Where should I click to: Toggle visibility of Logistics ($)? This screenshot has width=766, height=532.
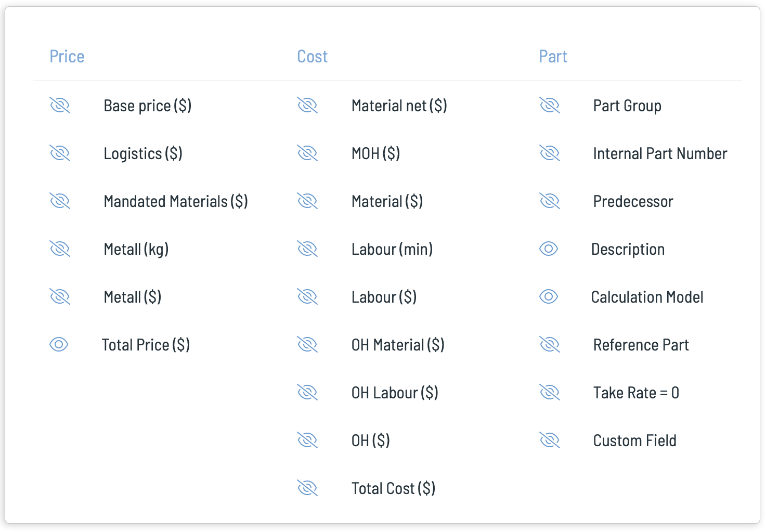(x=60, y=153)
